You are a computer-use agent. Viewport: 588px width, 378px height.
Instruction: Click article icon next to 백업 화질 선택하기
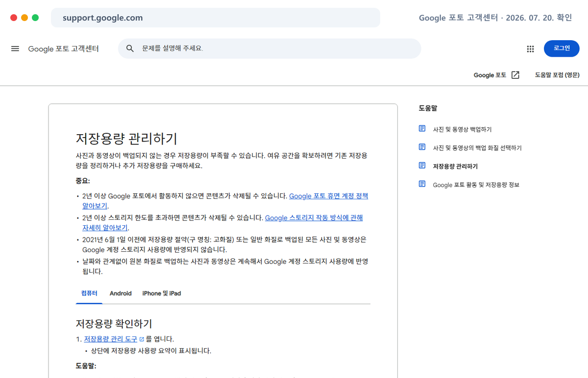(x=422, y=147)
